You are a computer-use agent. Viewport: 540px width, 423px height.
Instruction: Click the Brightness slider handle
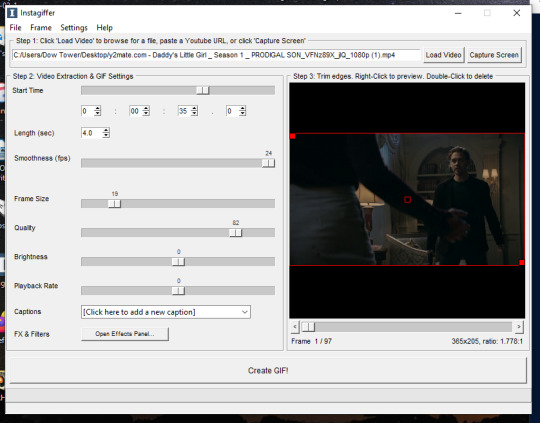[178, 262]
